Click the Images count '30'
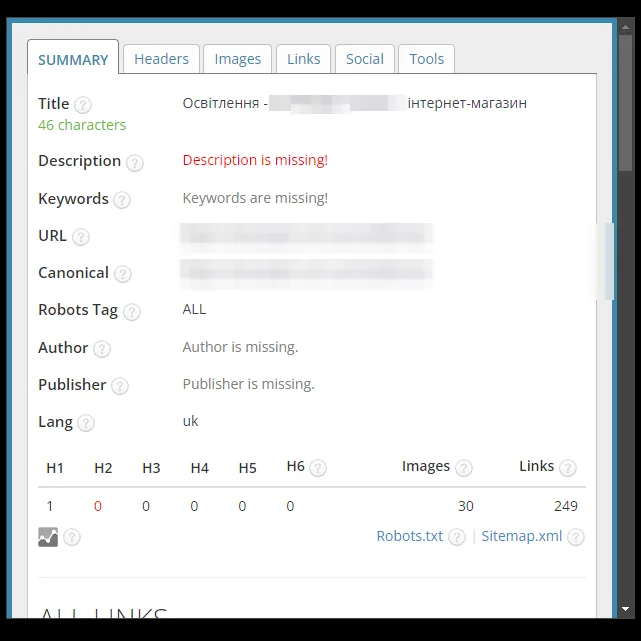Viewport: 641px width, 641px height. 466,506
